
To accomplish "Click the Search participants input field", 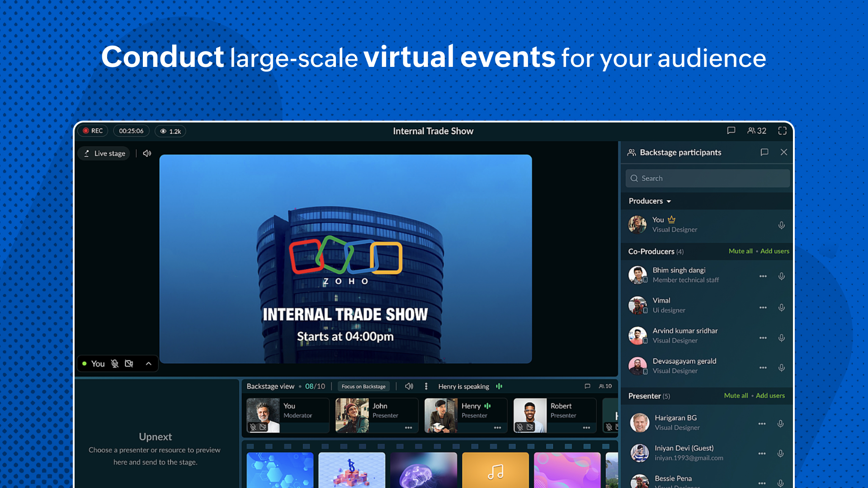I will (x=708, y=178).
